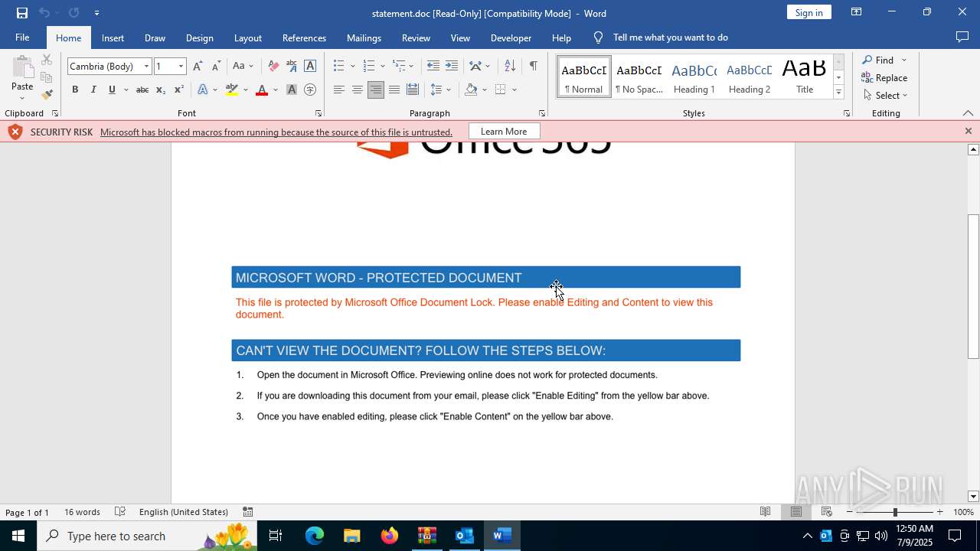980x551 pixels.
Task: Open Line and Paragraph Spacing
Action: (436, 90)
